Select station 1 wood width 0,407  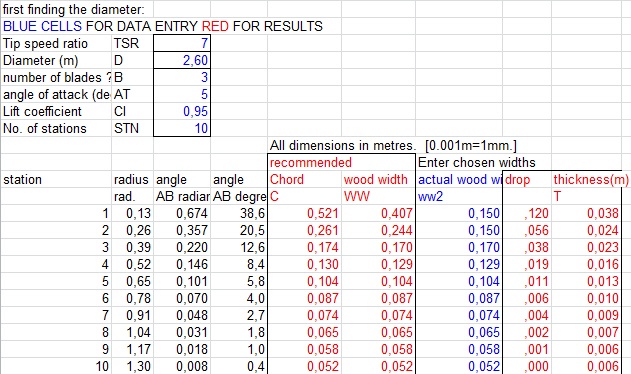[378, 213]
